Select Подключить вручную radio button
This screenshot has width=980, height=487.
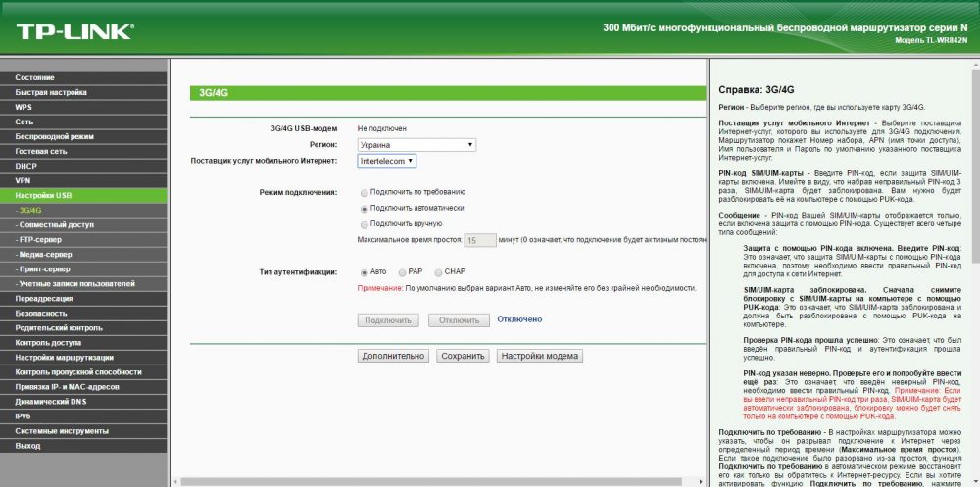365,224
